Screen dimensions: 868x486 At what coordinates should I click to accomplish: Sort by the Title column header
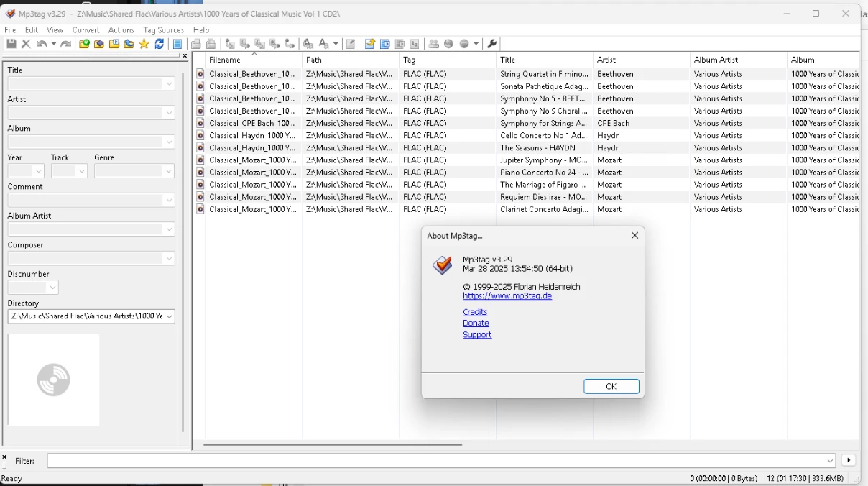545,60
